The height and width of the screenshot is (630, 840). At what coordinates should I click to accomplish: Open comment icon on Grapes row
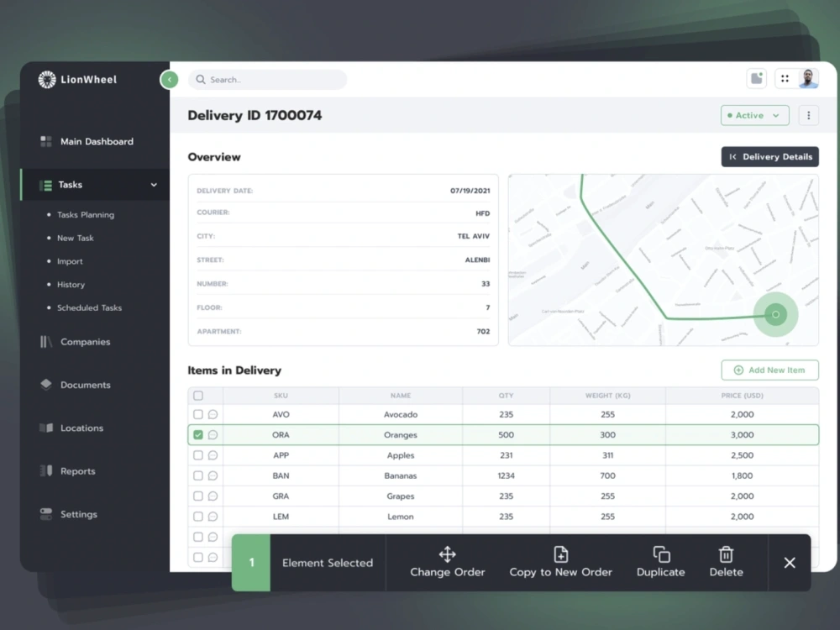213,496
